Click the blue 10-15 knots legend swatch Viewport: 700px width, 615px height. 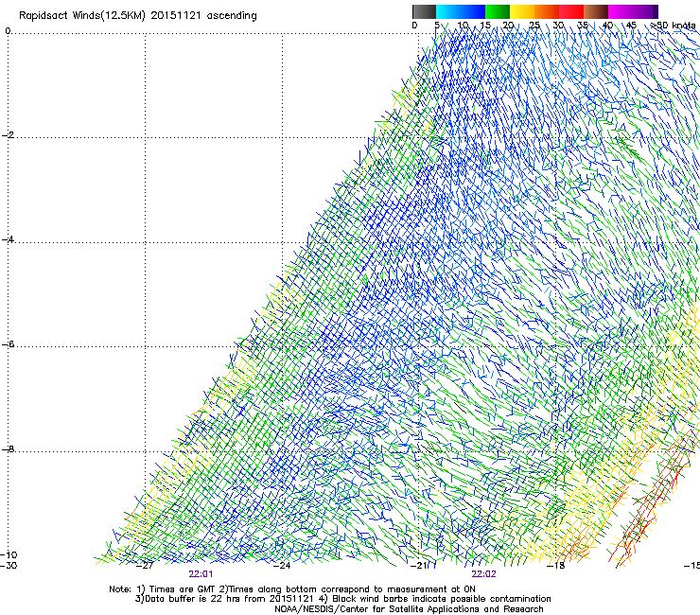[x=473, y=11]
